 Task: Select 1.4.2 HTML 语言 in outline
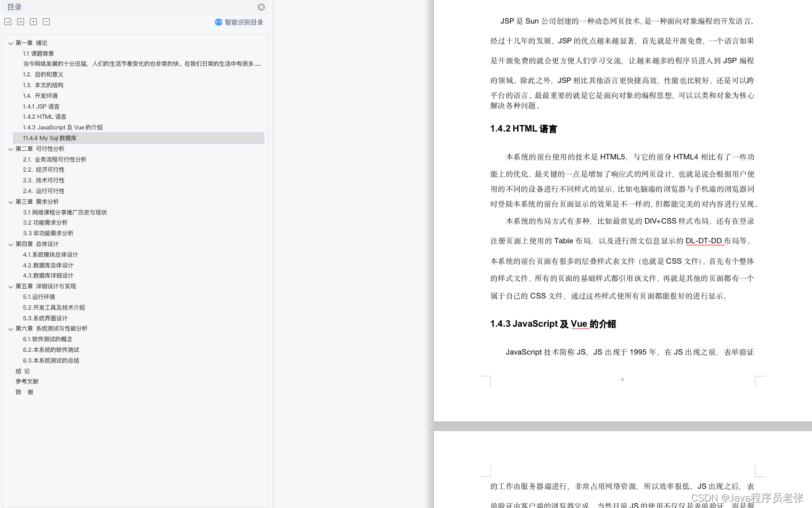[x=44, y=117]
